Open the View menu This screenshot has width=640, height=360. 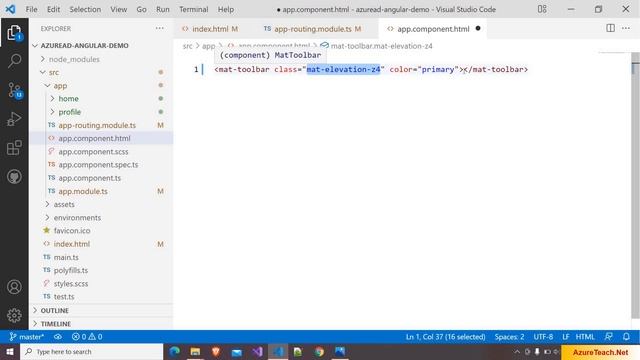tap(118, 9)
